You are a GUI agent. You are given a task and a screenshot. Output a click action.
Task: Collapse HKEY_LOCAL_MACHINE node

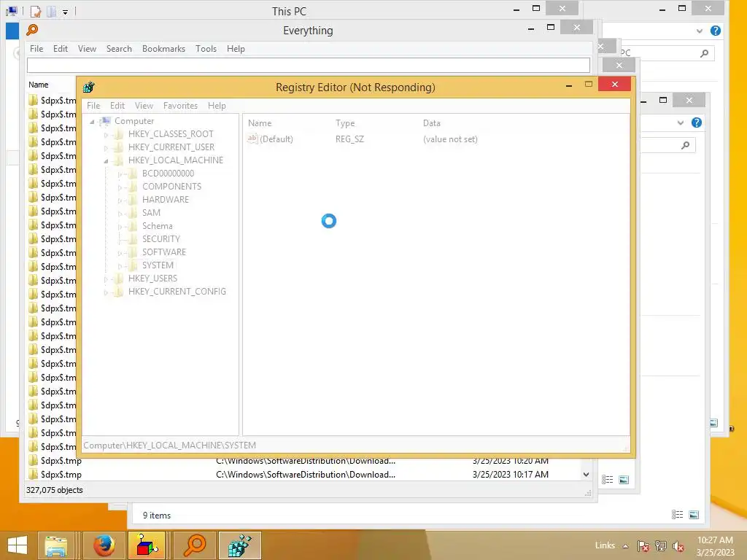106,161
